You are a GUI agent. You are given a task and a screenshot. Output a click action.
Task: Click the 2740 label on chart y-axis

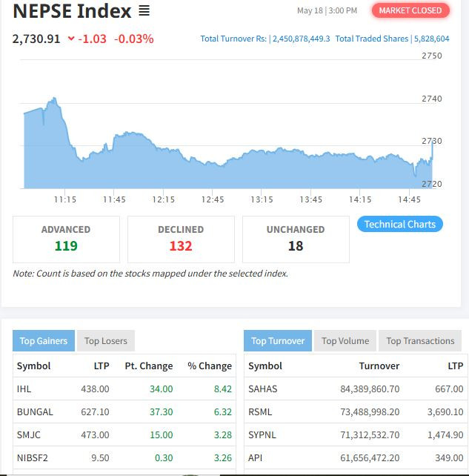[x=432, y=99]
